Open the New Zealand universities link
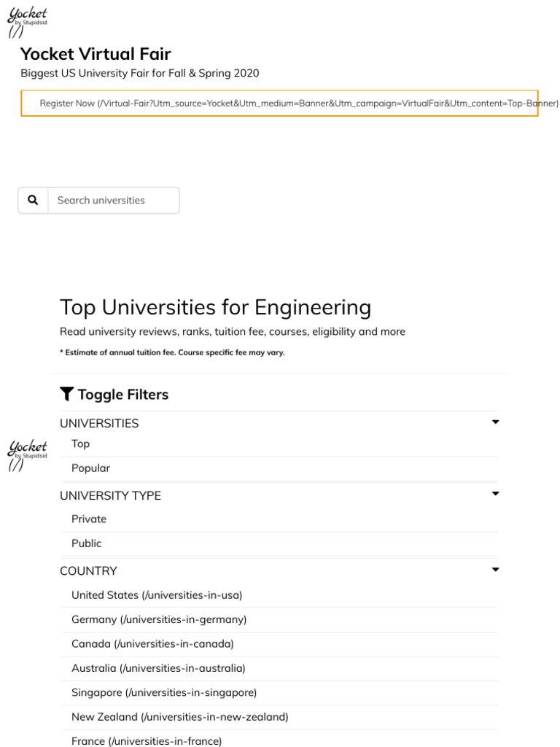The height and width of the screenshot is (747, 560). (x=179, y=717)
